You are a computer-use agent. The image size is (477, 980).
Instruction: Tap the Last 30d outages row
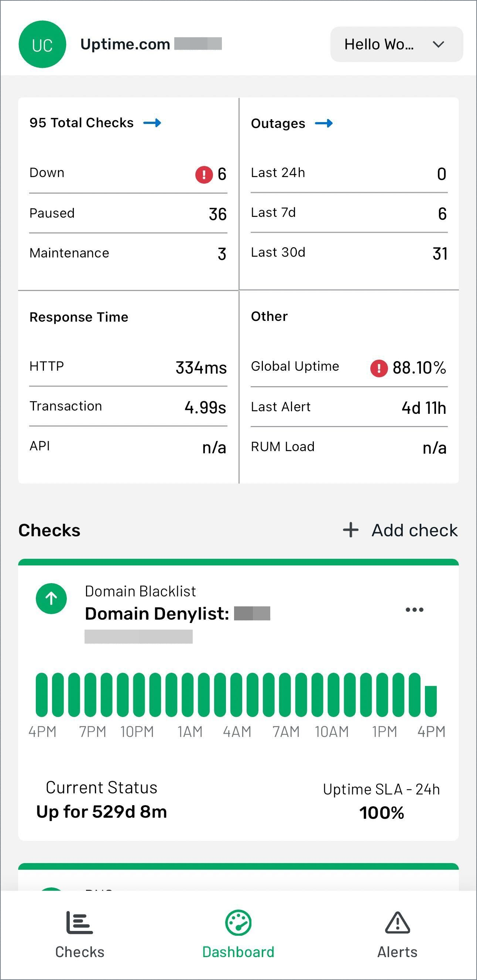coord(349,253)
